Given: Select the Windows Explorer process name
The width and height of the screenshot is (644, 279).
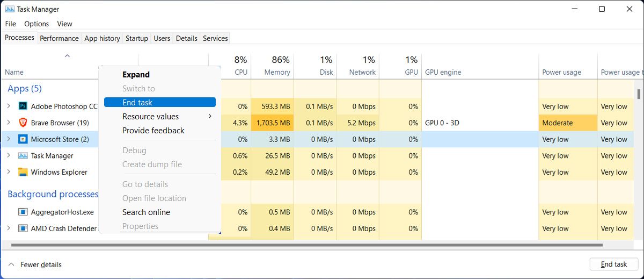Looking at the screenshot, I should click(59, 172).
